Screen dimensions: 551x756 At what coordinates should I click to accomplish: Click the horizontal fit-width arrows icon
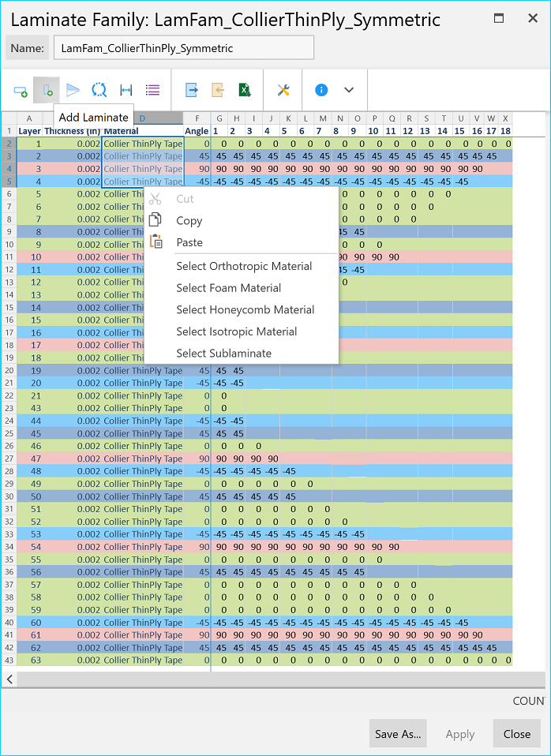pos(126,90)
